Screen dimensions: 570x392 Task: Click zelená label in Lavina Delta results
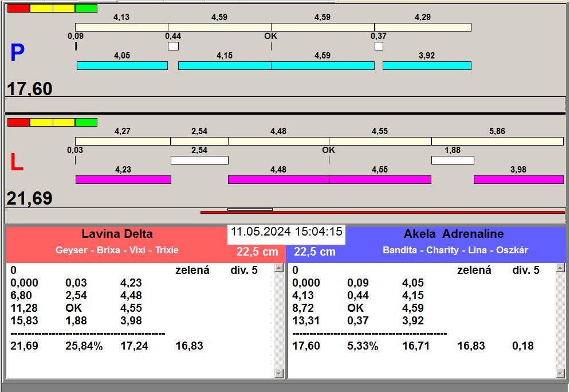192,270
